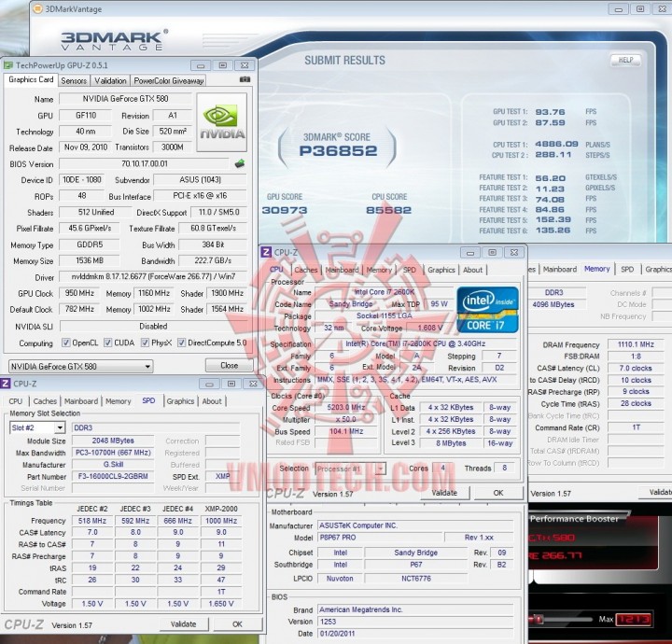The height and width of the screenshot is (644, 672).
Task: Click the Close button in GPU-Z
Action: 230,366
